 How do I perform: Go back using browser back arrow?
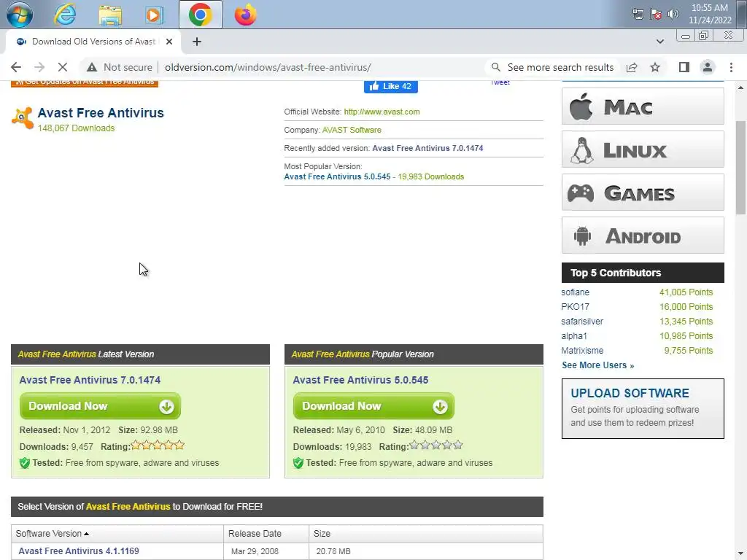click(16, 67)
